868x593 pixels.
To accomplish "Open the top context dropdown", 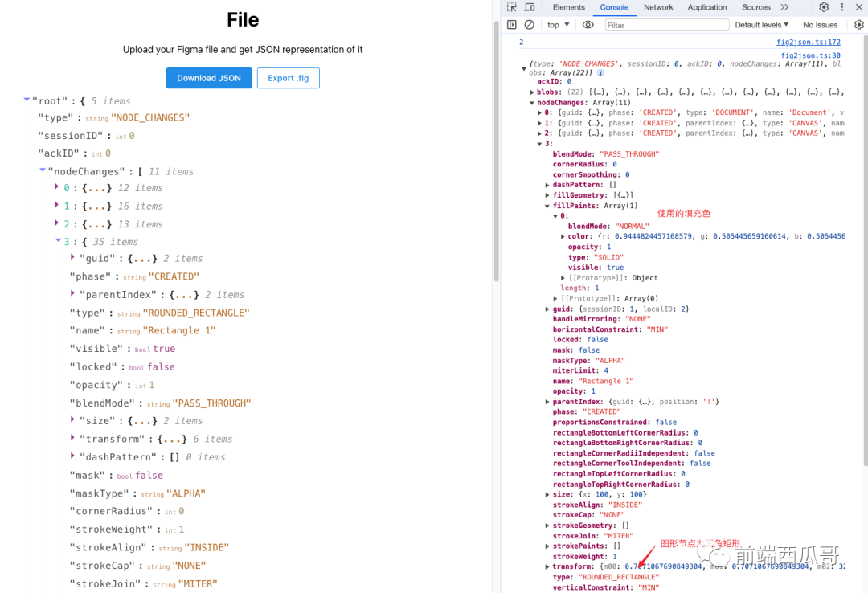I will [558, 25].
